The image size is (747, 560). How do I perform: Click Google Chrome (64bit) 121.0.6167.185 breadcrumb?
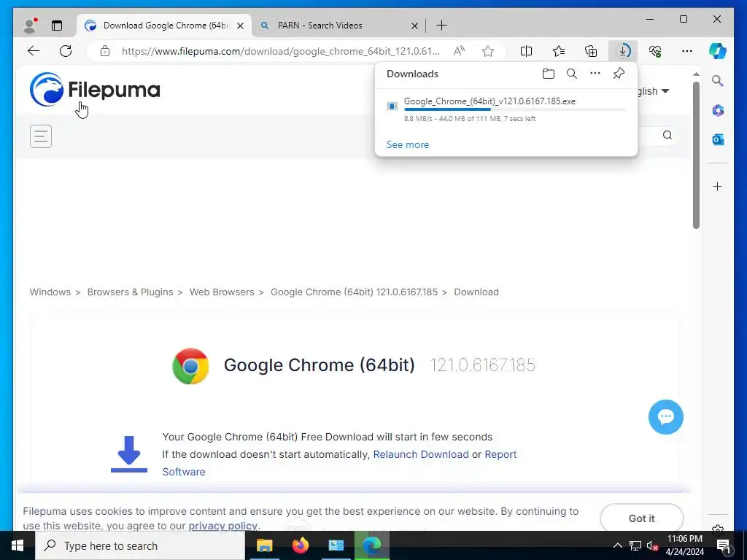point(354,292)
